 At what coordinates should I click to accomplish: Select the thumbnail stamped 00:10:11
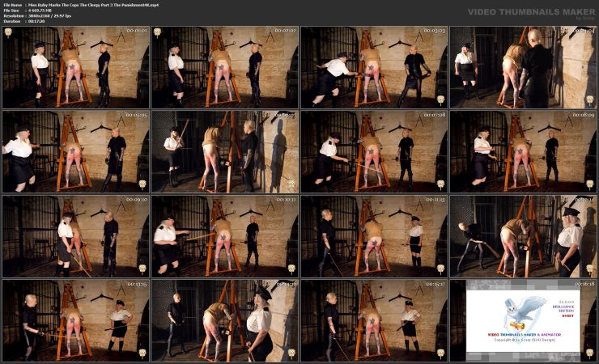pyautogui.click(x=224, y=235)
